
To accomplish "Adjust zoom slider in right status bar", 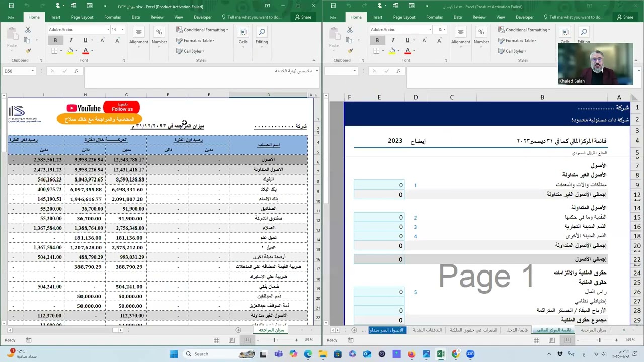I will click(x=599, y=340).
